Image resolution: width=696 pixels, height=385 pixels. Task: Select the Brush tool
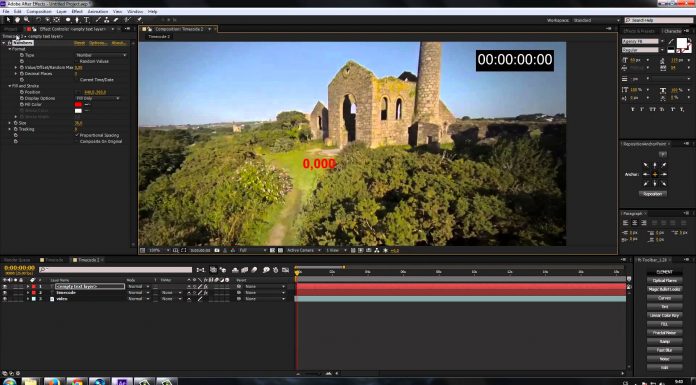pos(98,20)
